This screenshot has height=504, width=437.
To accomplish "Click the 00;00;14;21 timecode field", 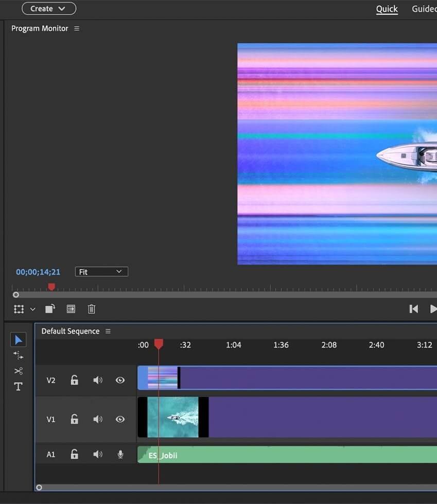I will click(38, 272).
